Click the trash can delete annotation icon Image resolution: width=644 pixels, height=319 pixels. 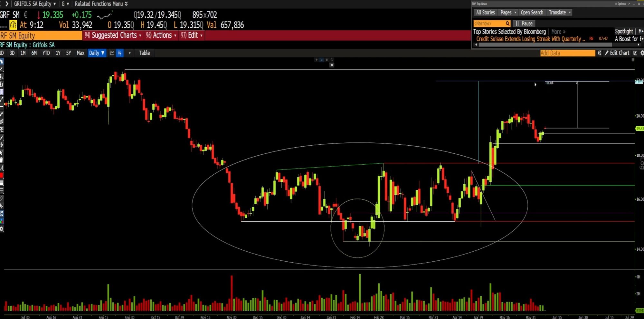coord(2,160)
